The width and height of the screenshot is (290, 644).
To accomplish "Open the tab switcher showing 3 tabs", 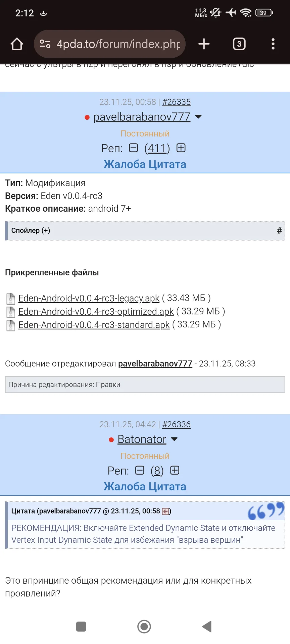I will click(239, 44).
